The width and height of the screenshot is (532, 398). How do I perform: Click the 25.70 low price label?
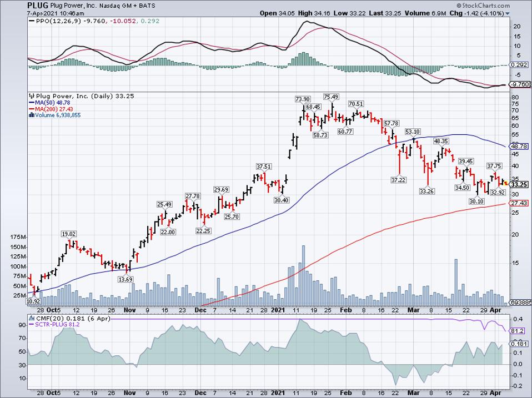tap(232, 216)
